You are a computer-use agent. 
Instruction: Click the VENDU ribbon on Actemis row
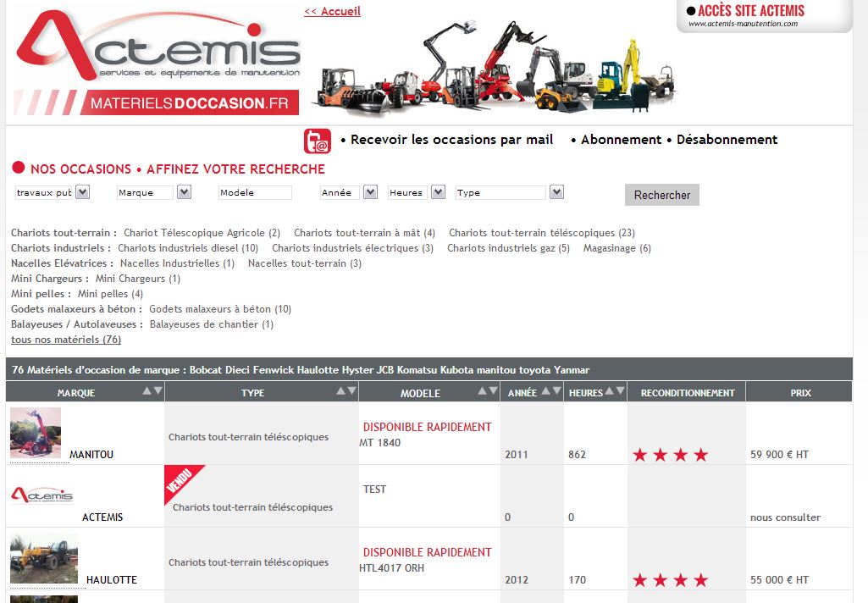coord(181,481)
